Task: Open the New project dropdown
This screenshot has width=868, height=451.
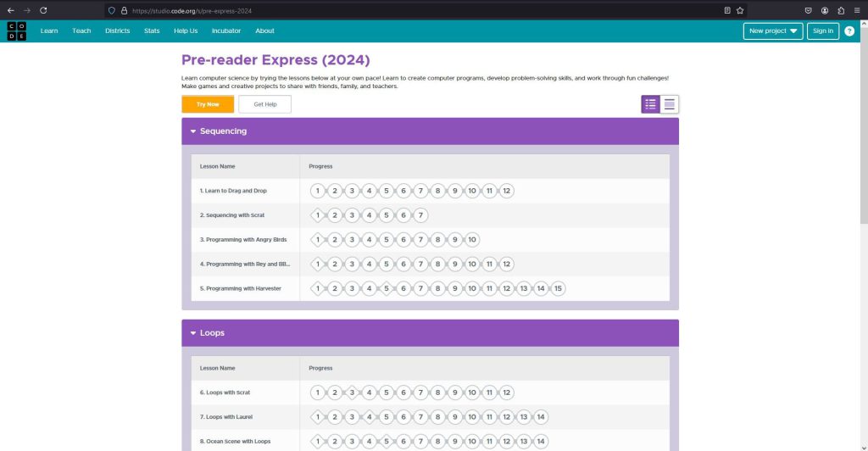Action: (773, 31)
